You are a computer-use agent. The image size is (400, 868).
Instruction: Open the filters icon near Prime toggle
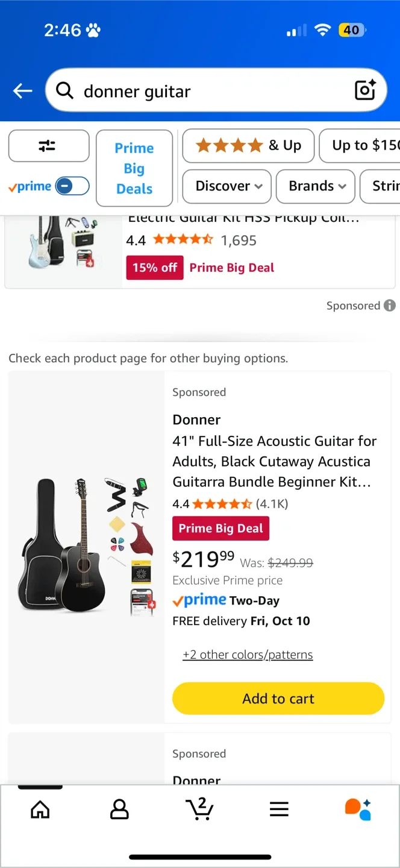(x=49, y=146)
